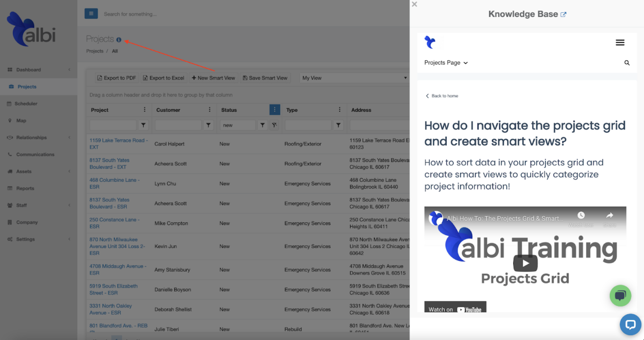Viewport: 644px width, 340px height.
Task: Open Customer column menu dots
Action: [210, 110]
